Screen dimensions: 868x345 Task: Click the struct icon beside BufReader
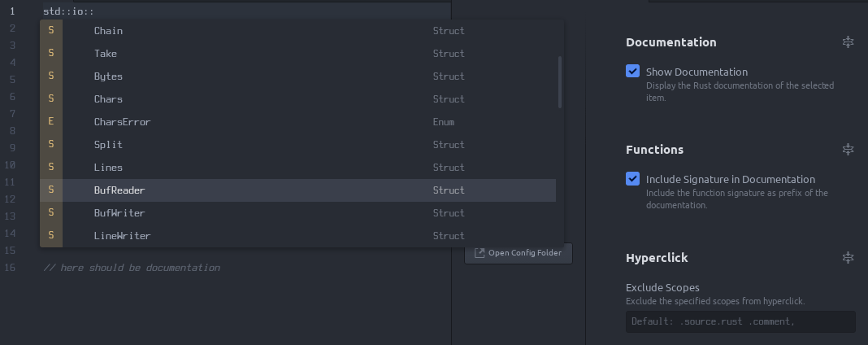coord(51,190)
